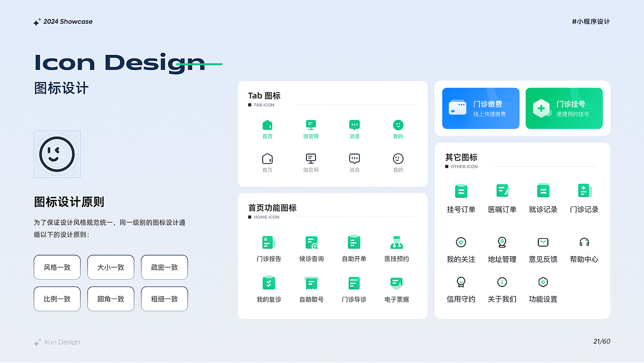Viewport: 644px width, 363px height.
Task: Open the 门诊报告 report icon
Action: pos(268,242)
